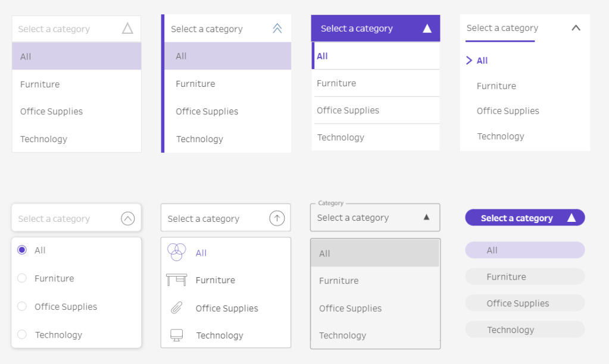
Task: Click the paperclip icon for Office Supplies
Action: pyautogui.click(x=177, y=308)
